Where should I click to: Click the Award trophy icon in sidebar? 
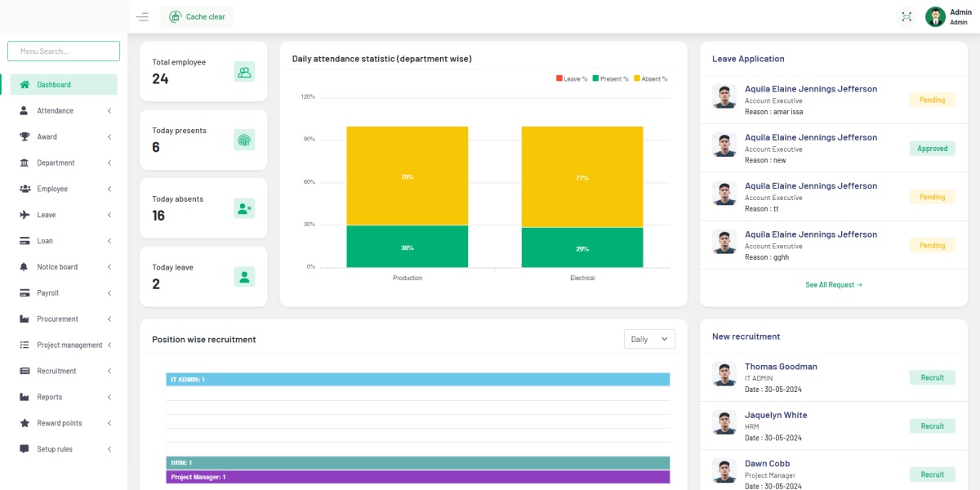click(24, 136)
